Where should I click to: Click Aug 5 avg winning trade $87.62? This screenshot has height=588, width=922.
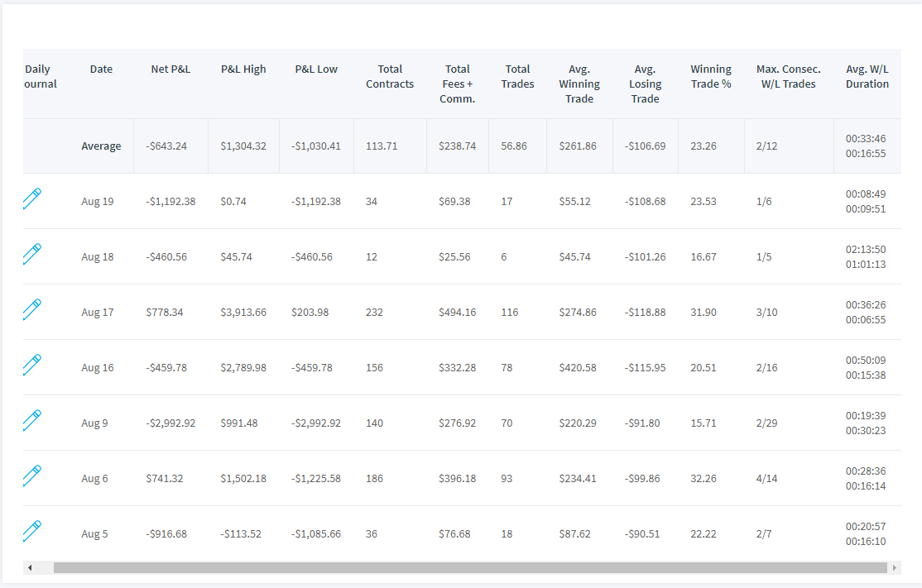click(574, 534)
